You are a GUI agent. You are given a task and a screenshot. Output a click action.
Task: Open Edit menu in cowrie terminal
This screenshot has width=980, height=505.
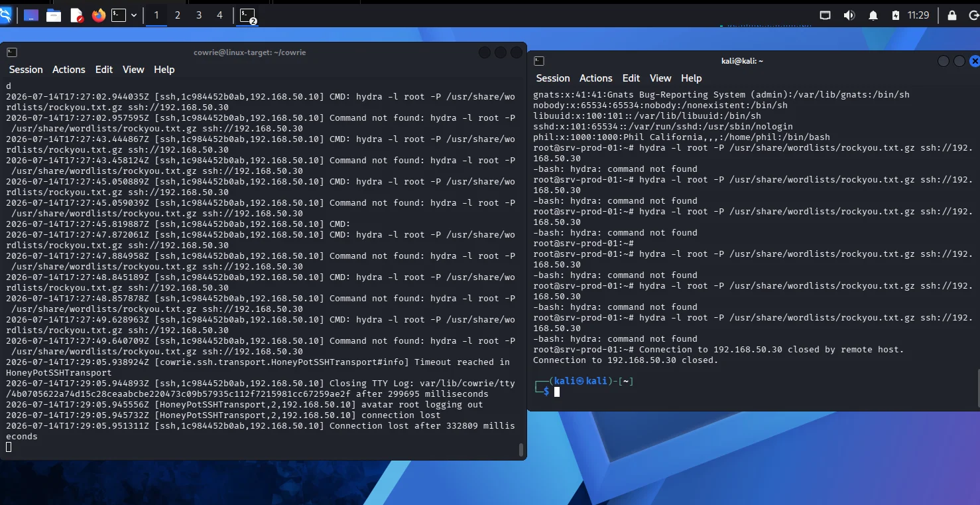(x=104, y=70)
